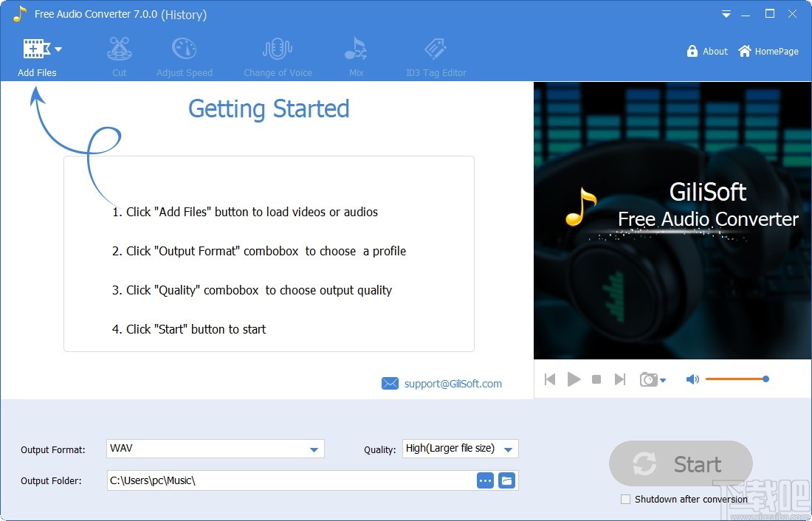Mute audio using the speaker icon
This screenshot has width=812, height=521.
click(x=692, y=379)
